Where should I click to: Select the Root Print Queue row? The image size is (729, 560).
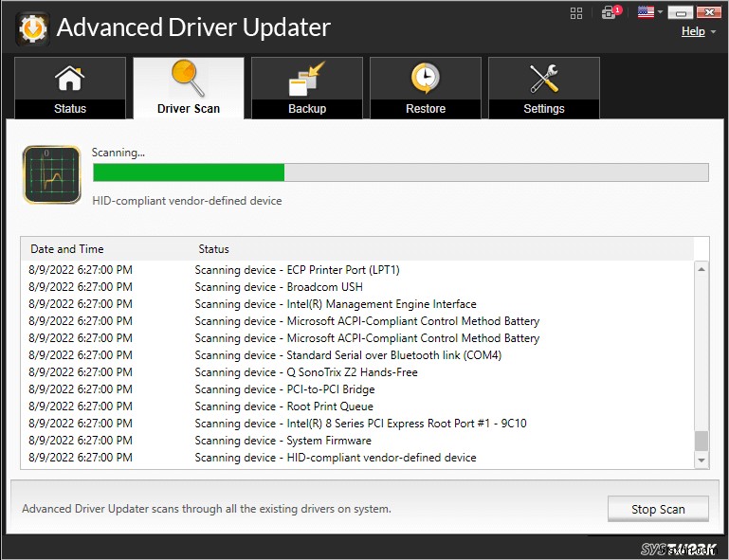(357, 406)
